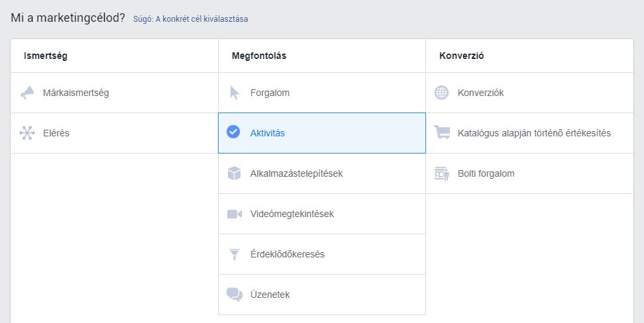Click the chat bubbles icon for Üzenetek

tap(235, 295)
